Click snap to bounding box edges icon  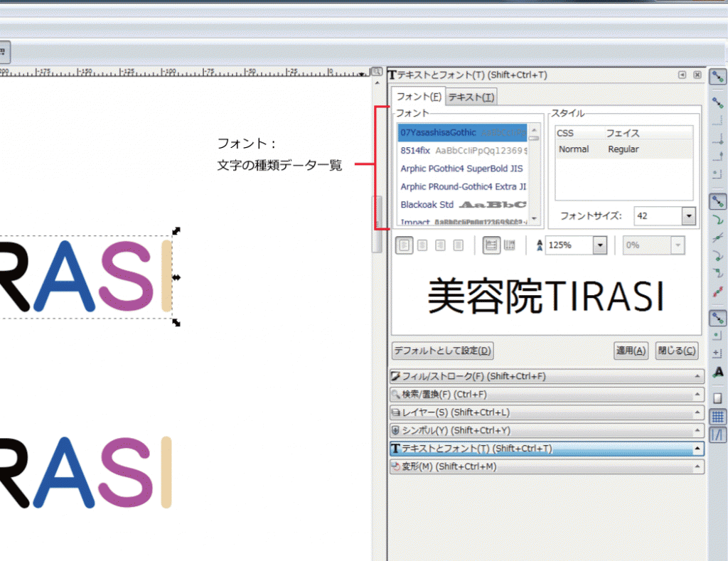pyautogui.click(x=718, y=120)
